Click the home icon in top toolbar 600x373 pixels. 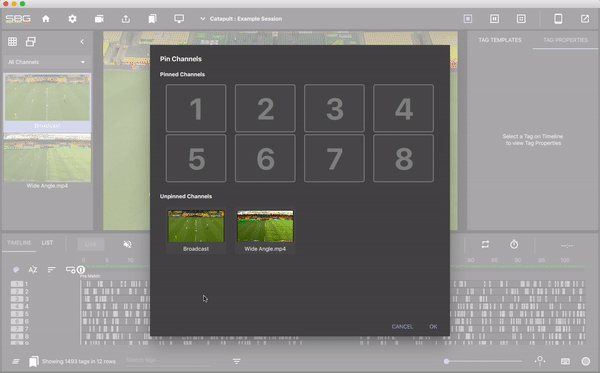click(46, 19)
